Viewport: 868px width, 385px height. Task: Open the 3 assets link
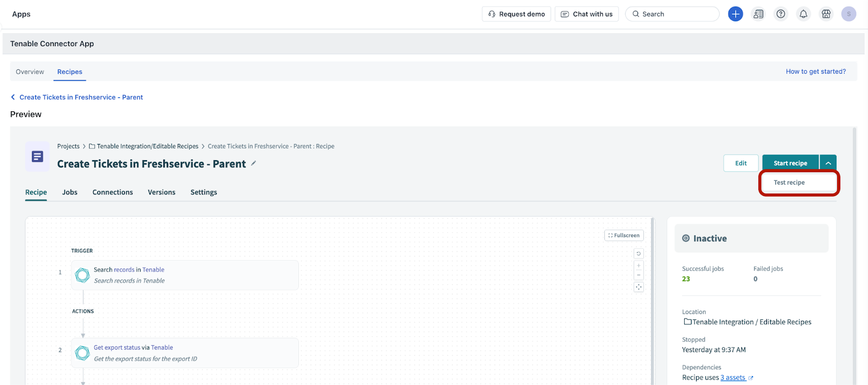(x=733, y=378)
